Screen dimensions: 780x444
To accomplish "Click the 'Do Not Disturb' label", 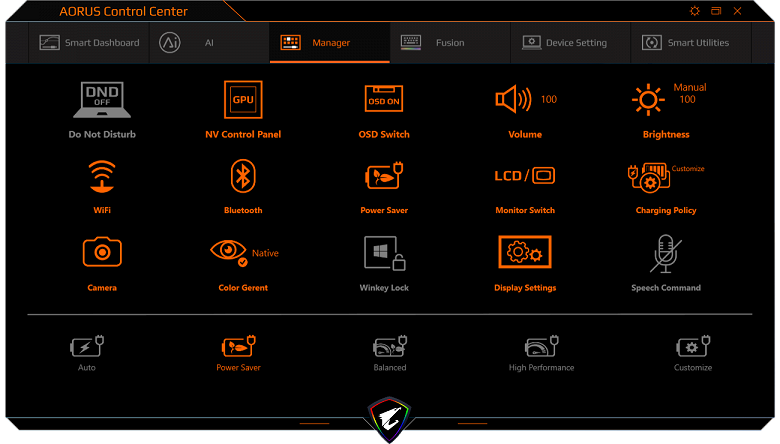I will tap(102, 134).
